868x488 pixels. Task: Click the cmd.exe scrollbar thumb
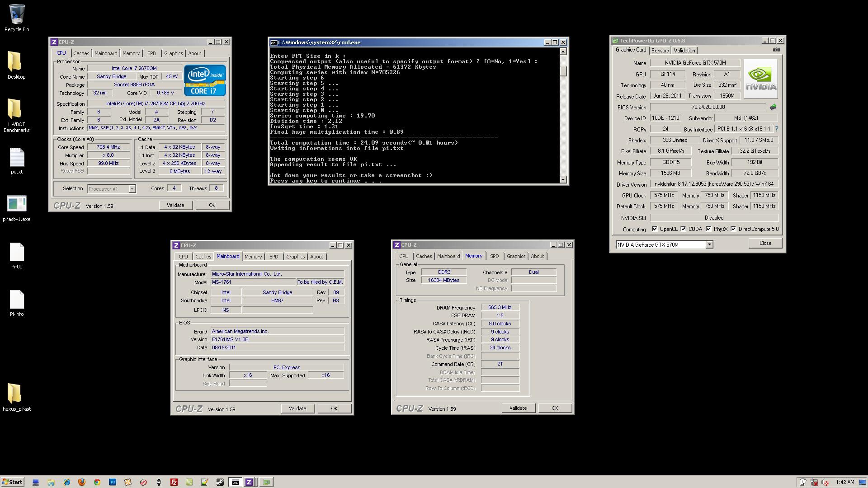pyautogui.click(x=563, y=71)
